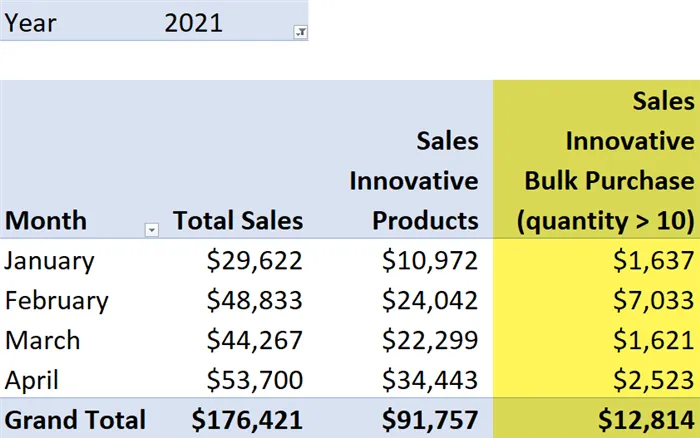Select the yellow February bulk purchase cell $7,033

[x=657, y=300]
